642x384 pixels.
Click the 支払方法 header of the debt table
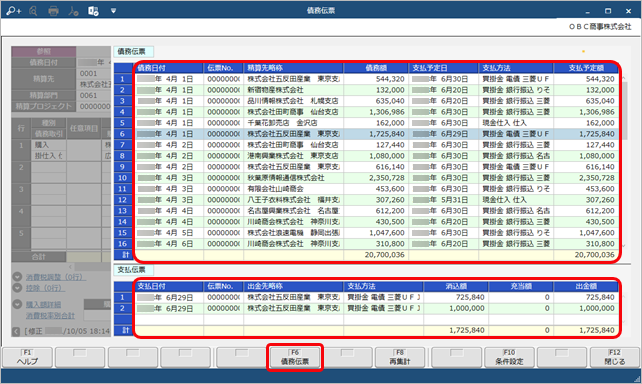click(x=515, y=68)
